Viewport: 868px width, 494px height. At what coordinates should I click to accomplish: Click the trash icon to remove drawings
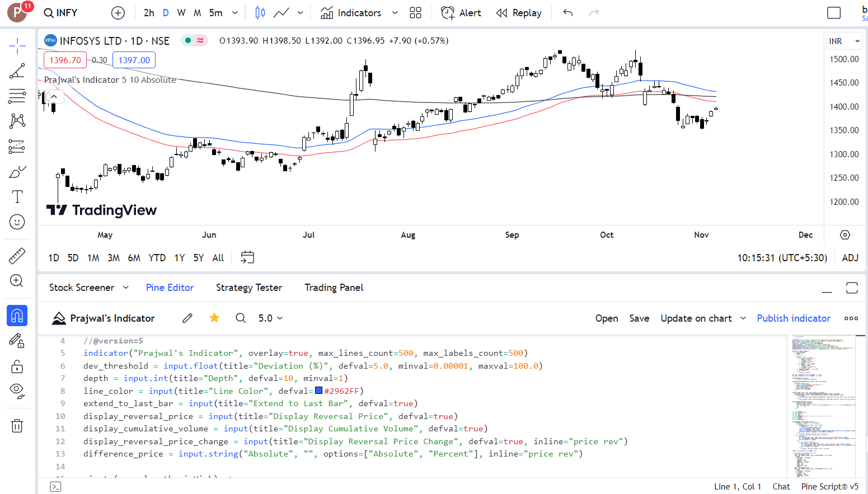[x=17, y=426]
